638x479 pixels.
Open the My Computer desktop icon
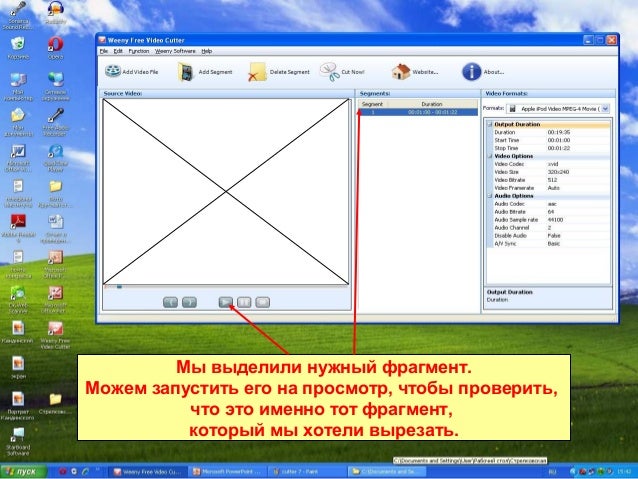point(18,86)
